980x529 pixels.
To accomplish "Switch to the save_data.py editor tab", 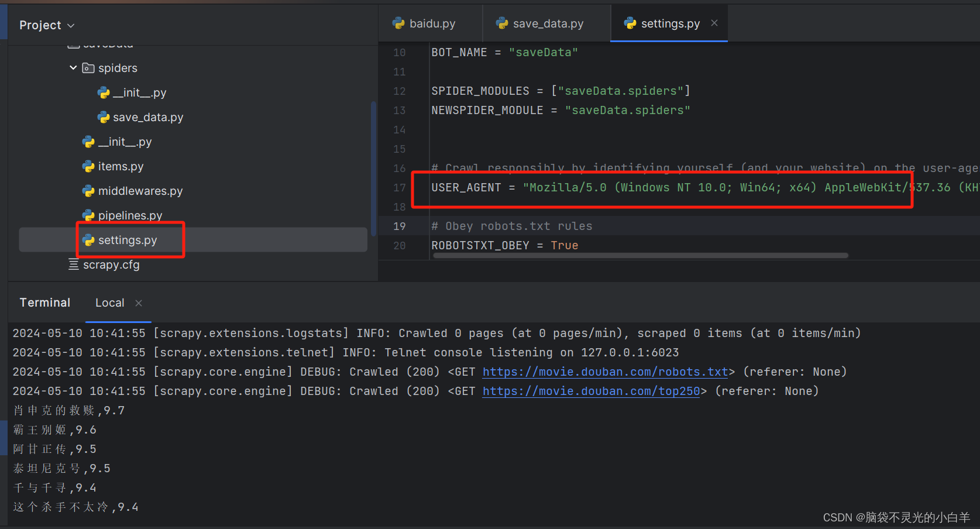I will [546, 23].
